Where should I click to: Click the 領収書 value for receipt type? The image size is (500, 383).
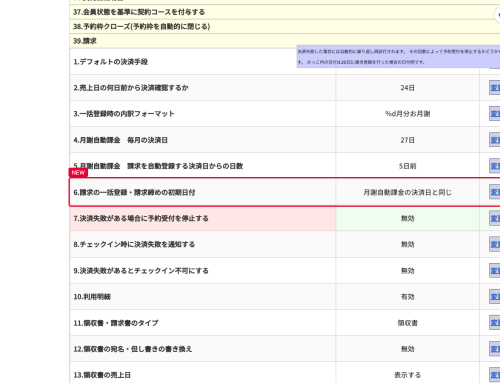[x=407, y=323]
